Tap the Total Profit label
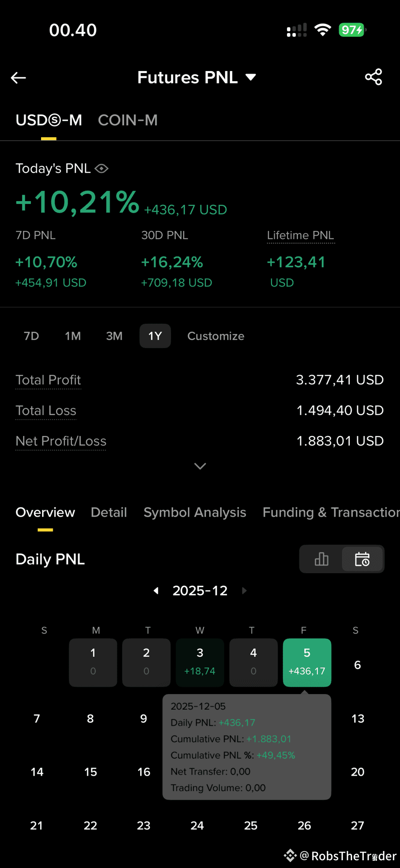The width and height of the screenshot is (400, 868). [x=48, y=380]
